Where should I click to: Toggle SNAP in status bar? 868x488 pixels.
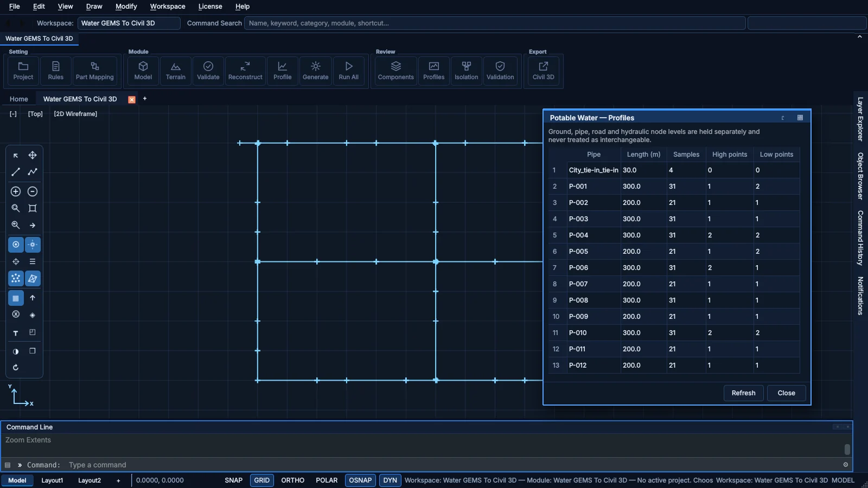tap(234, 480)
